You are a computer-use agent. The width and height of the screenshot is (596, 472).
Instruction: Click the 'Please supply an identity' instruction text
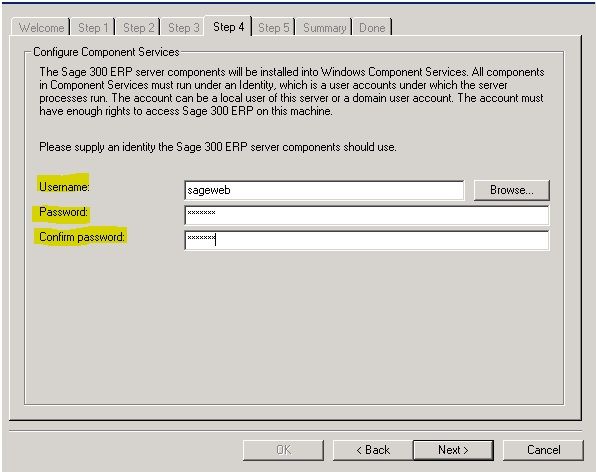(218, 147)
